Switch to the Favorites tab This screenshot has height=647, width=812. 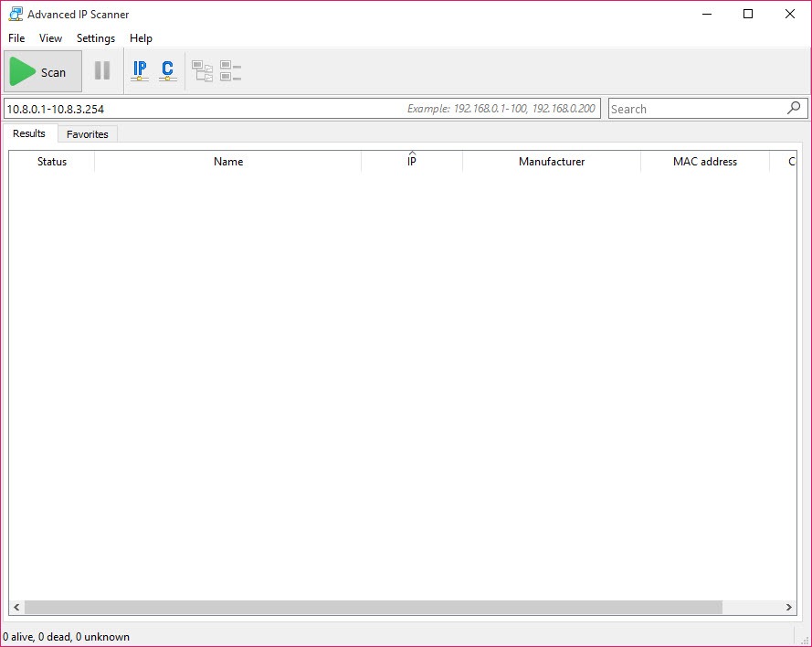88,134
